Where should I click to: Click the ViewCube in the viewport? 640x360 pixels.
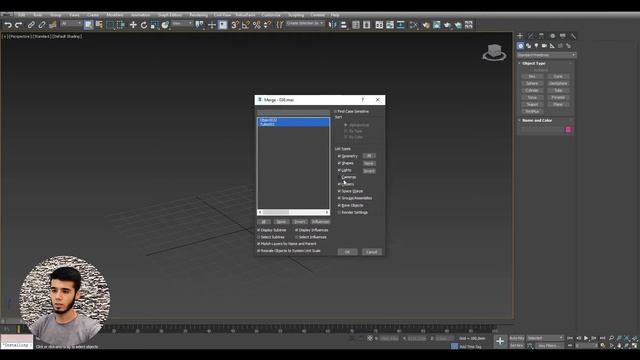coord(494,52)
